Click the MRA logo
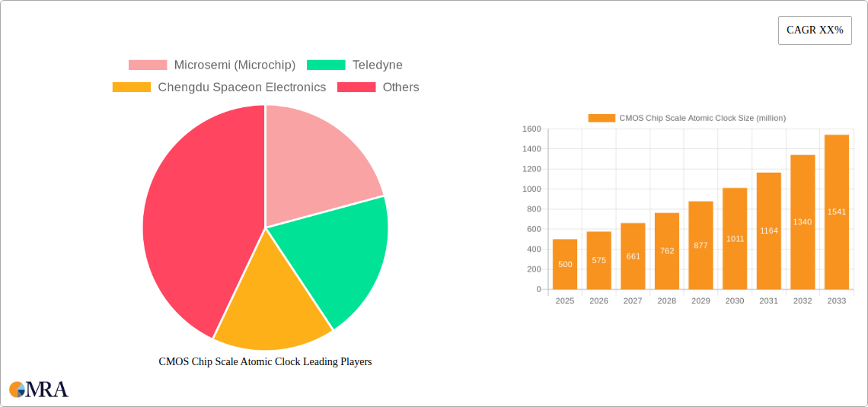 (x=39, y=390)
